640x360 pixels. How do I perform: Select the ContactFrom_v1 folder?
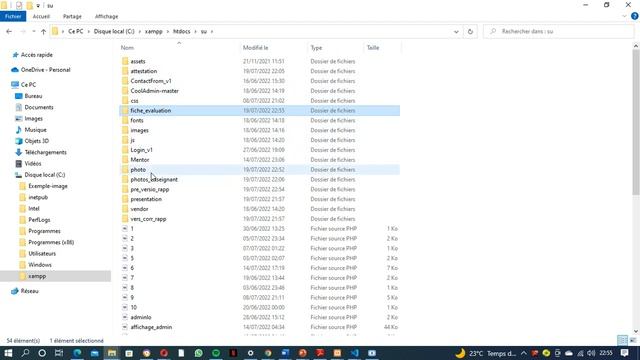point(151,81)
